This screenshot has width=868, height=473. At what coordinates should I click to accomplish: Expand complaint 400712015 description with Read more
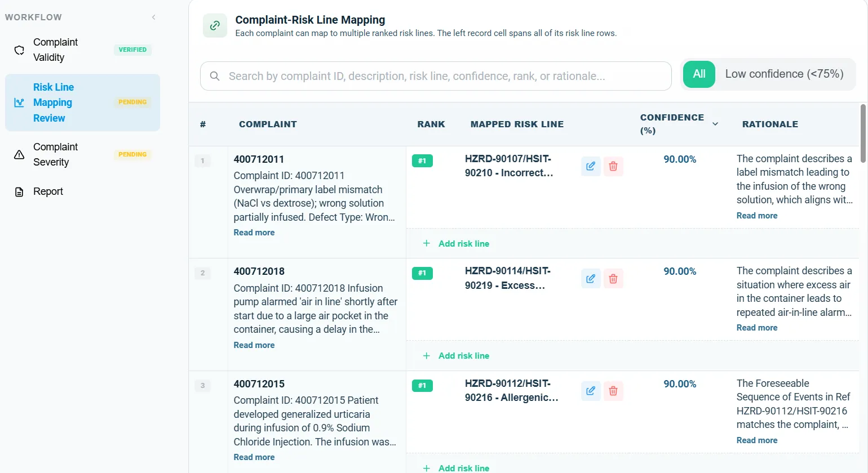point(254,457)
